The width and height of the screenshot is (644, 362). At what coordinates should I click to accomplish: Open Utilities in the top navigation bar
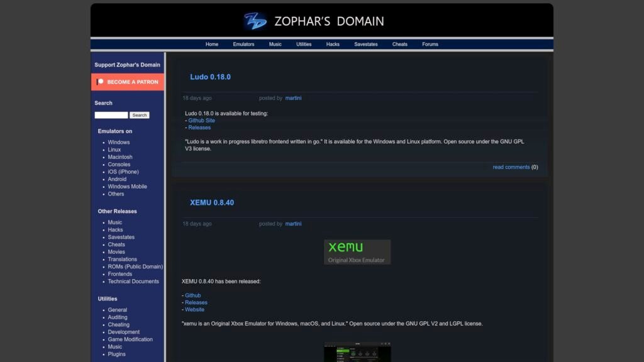tap(304, 45)
